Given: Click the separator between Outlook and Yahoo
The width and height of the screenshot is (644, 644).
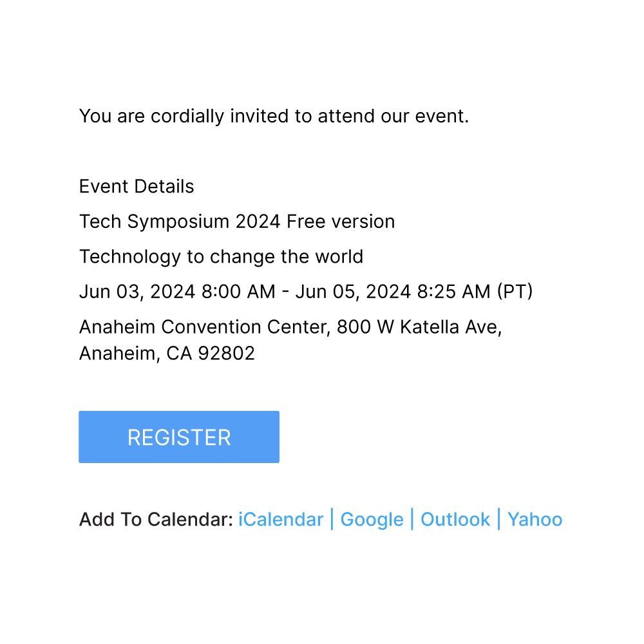Looking at the screenshot, I should click(x=499, y=520).
